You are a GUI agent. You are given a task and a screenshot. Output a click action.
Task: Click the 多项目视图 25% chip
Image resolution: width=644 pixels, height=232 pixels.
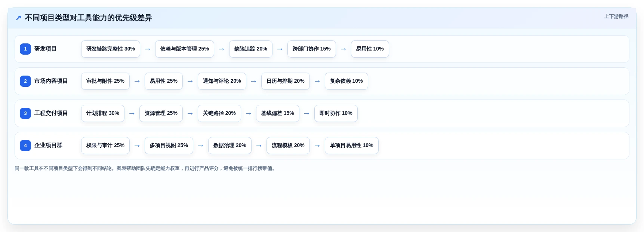[x=169, y=146]
